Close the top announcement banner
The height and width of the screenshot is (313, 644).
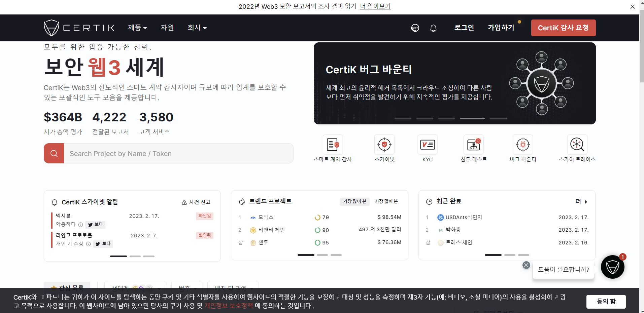point(633,7)
